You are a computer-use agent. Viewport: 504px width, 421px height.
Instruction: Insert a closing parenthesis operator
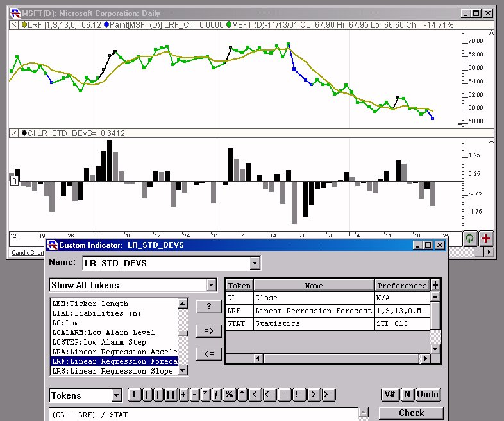[x=158, y=395]
